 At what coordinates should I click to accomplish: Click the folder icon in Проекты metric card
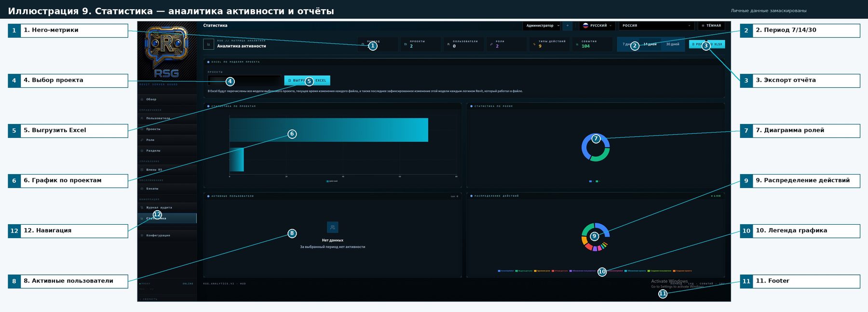click(406, 44)
